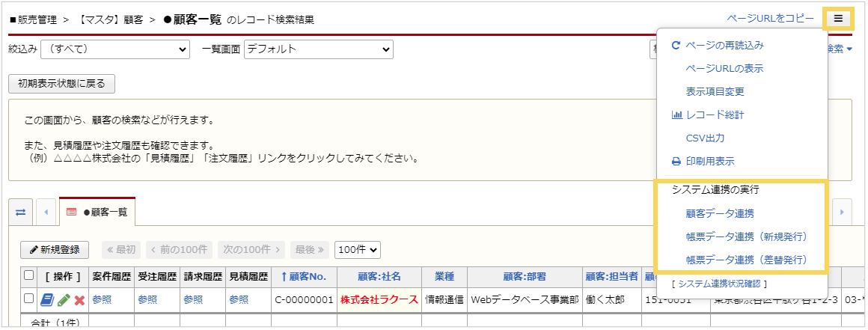Click the green pencil edit icon

(x=64, y=299)
